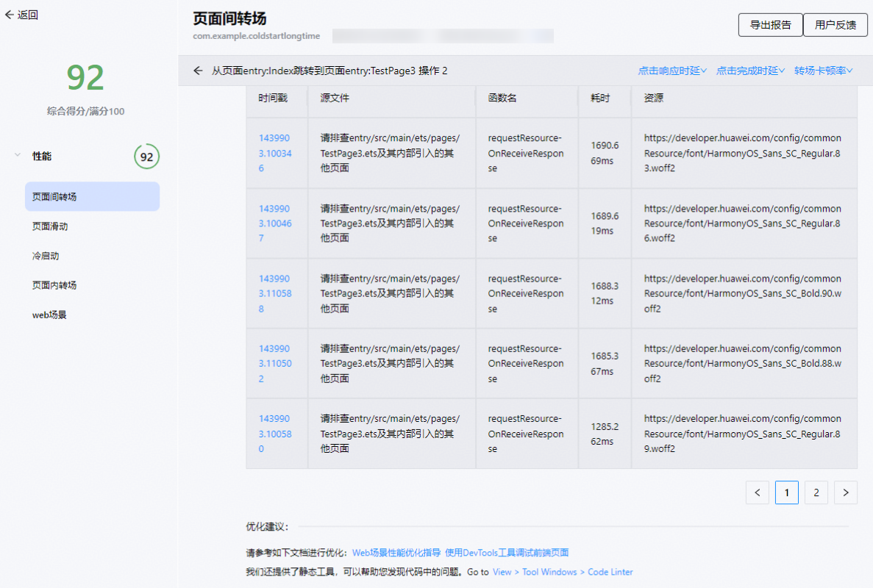Image resolution: width=873 pixels, height=588 pixels.
Task: Select 页面间转场 in sidebar
Action: pos(92,197)
